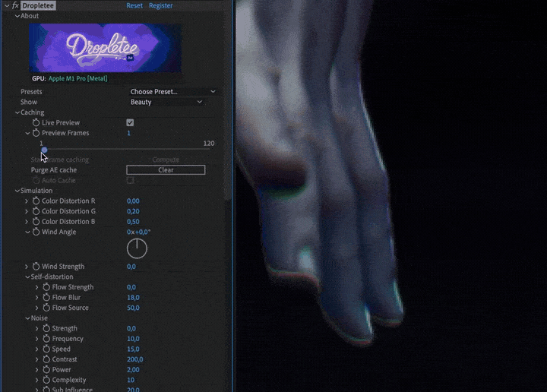Toggle stopwatch for Color Distortion G
Viewport: 547px width, 392px height.
(x=36, y=211)
